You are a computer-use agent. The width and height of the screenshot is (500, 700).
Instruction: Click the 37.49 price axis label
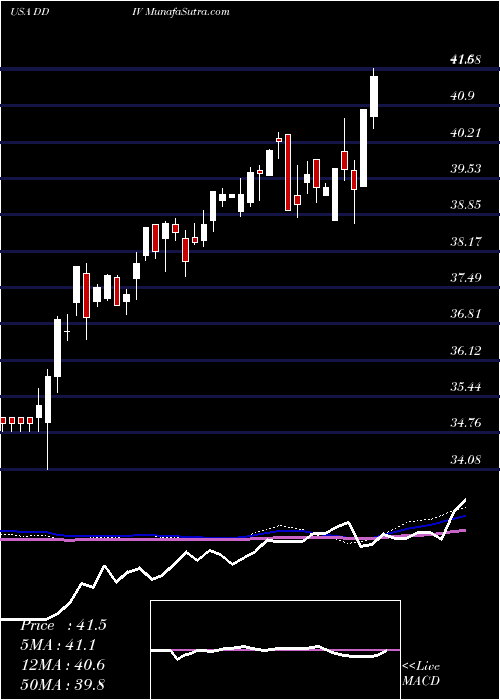[x=466, y=278]
